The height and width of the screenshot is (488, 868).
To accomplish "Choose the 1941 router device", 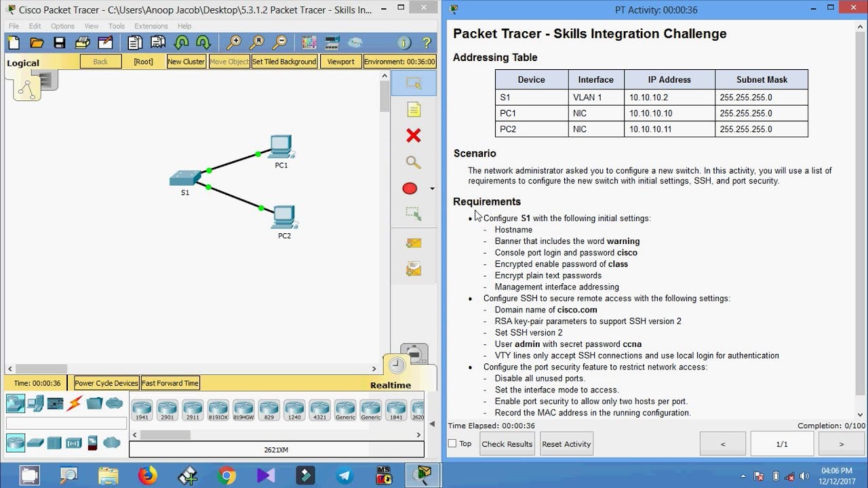I will (142, 411).
